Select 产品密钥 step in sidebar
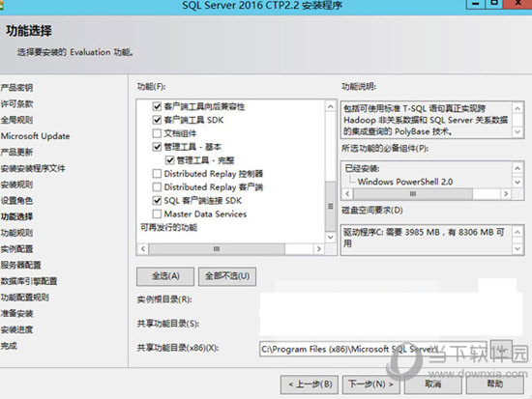 click(x=16, y=88)
